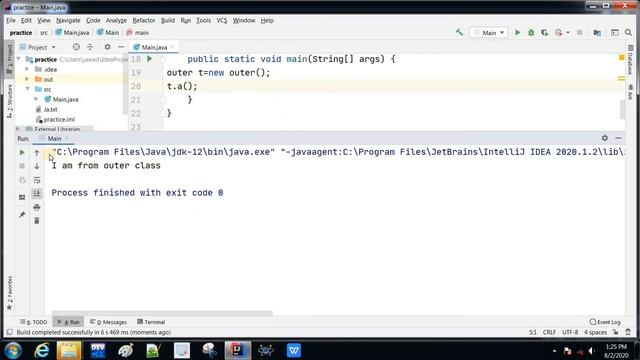This screenshot has width=640, height=360.
Task: Open the Run Anything window icon
Action: pos(615,32)
